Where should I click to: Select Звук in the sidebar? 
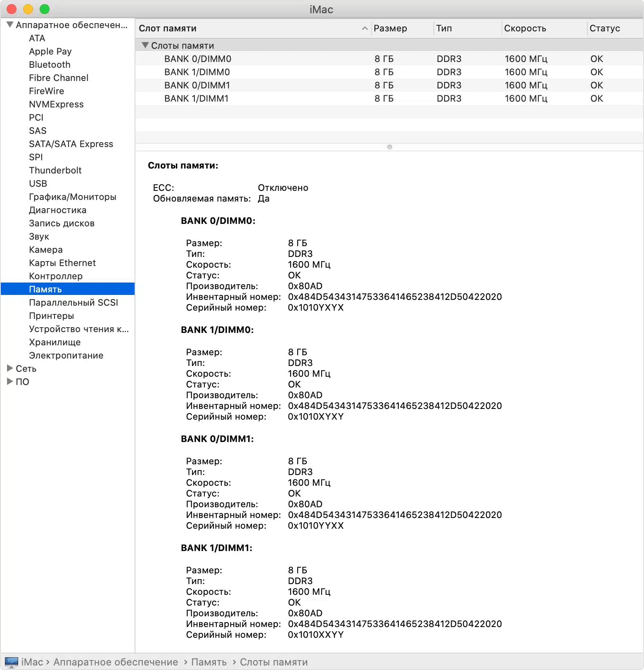pos(39,236)
